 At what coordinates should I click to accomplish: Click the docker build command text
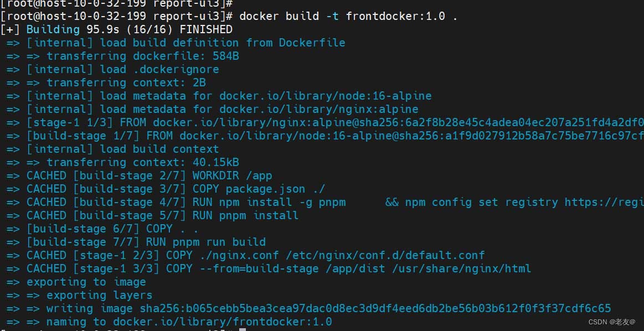pyautogui.click(x=348, y=17)
